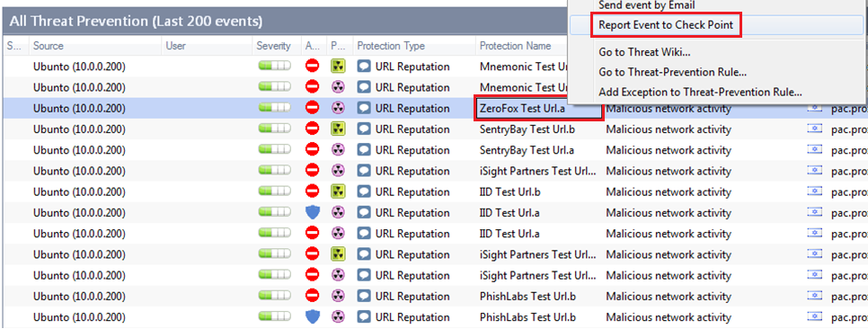Click the yellow radiation icon in IID Test Url.b row
Image resolution: width=868 pixels, height=329 pixels.
[x=338, y=192]
